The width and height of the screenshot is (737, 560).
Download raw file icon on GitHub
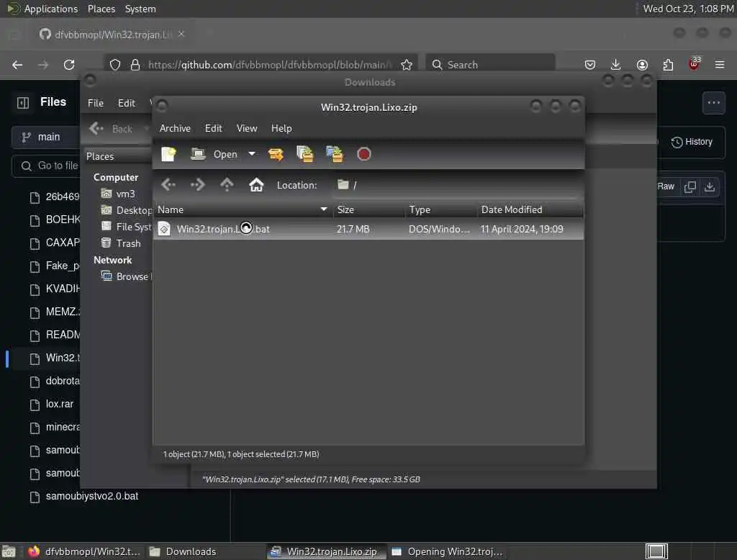(x=710, y=186)
